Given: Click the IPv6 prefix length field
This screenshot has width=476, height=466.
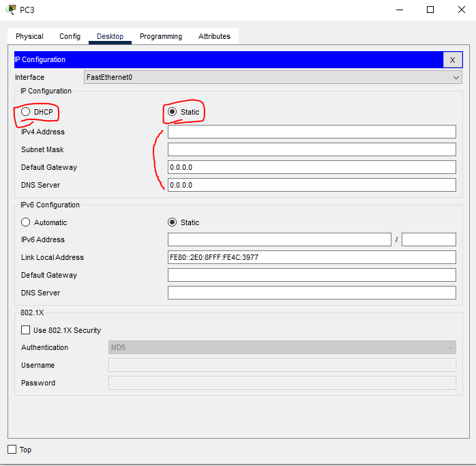Looking at the screenshot, I should coord(429,239).
